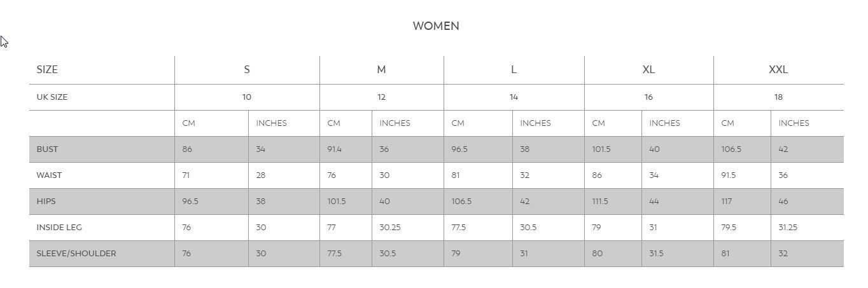Select the XL size column header
Screen dimensions: 868x288
[648, 70]
